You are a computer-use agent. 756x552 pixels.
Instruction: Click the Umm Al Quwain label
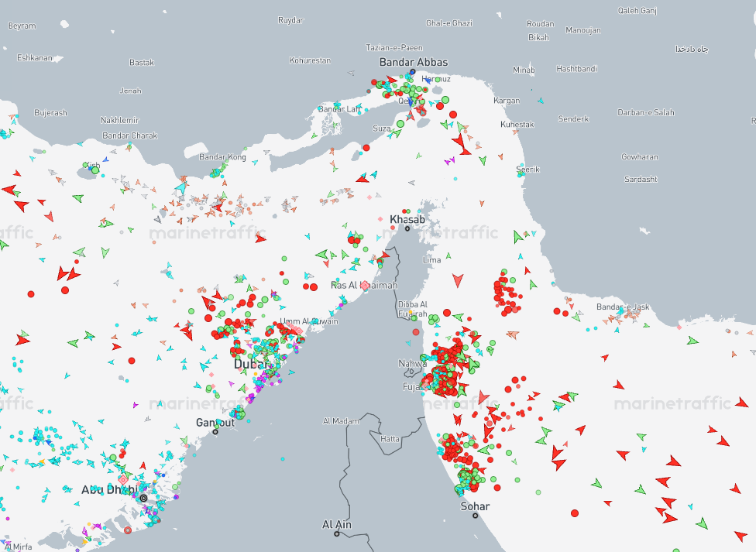[x=309, y=321]
